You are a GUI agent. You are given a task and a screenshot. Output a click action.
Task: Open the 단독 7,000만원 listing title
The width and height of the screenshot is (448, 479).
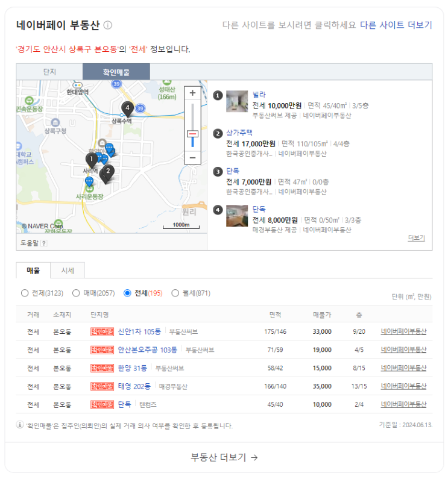(x=233, y=171)
